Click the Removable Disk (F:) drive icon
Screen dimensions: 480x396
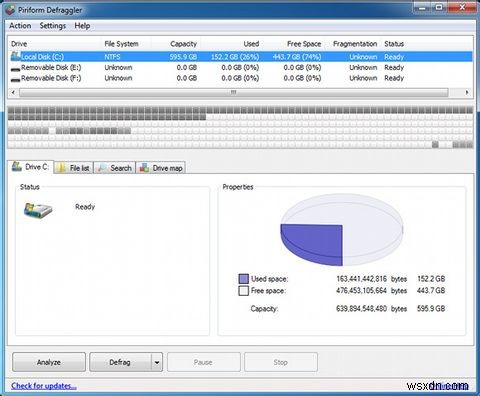(15, 79)
